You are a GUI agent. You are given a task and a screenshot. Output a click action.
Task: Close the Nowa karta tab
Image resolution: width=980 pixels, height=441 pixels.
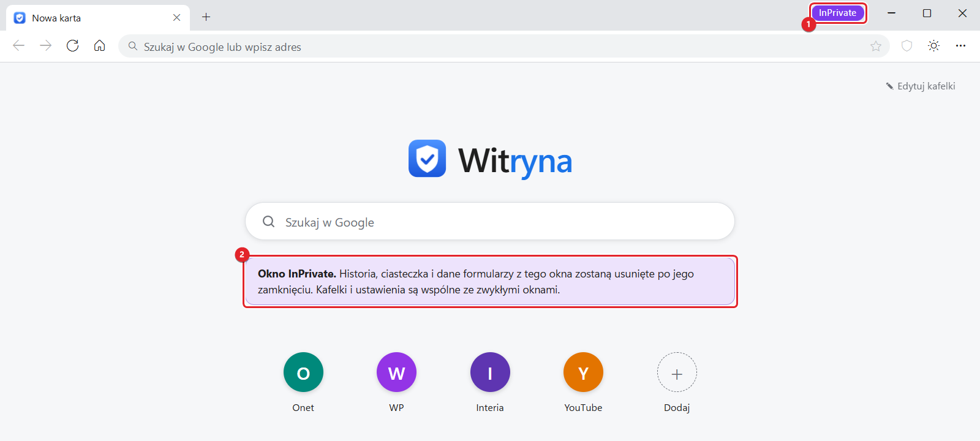pyautogui.click(x=177, y=18)
